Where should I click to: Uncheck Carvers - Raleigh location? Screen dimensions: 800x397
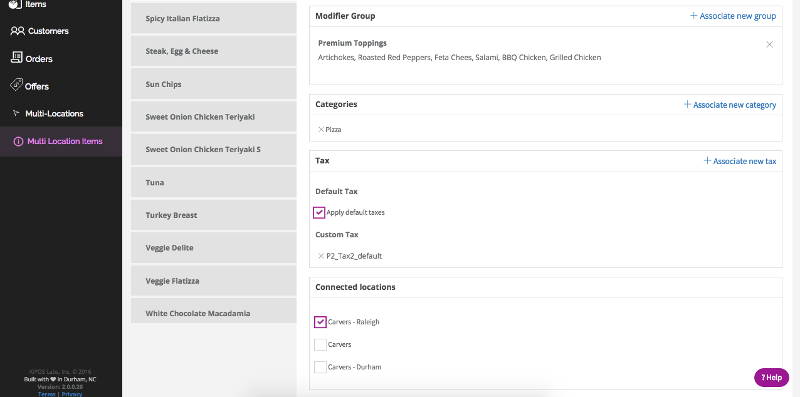pyautogui.click(x=320, y=322)
